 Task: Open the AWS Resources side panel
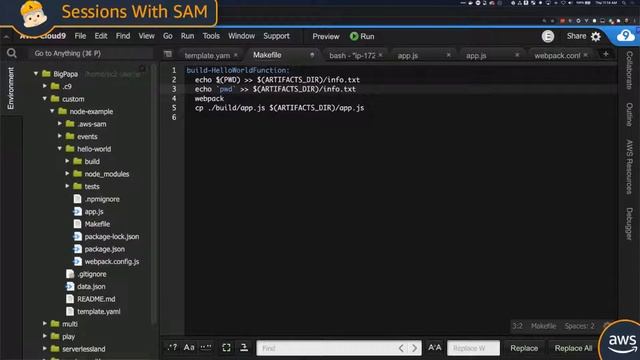[629, 167]
